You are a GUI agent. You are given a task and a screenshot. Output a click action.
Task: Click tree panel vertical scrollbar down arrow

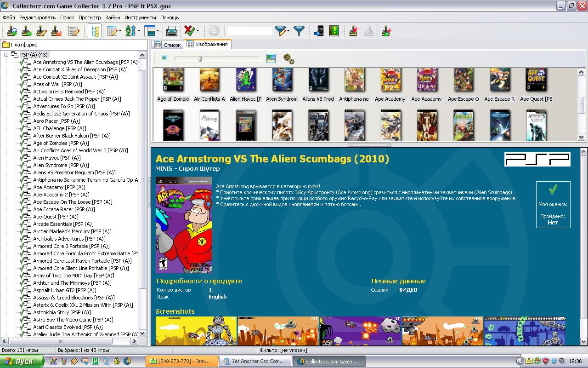click(x=142, y=333)
